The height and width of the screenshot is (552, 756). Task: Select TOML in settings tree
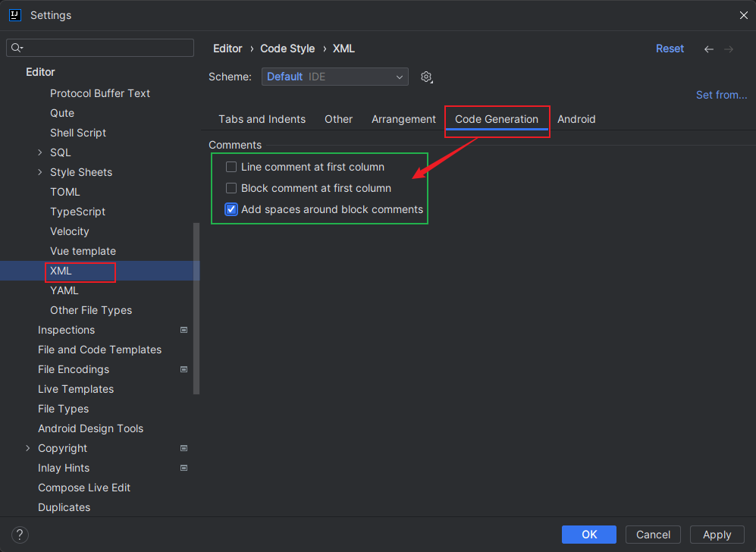coord(65,193)
